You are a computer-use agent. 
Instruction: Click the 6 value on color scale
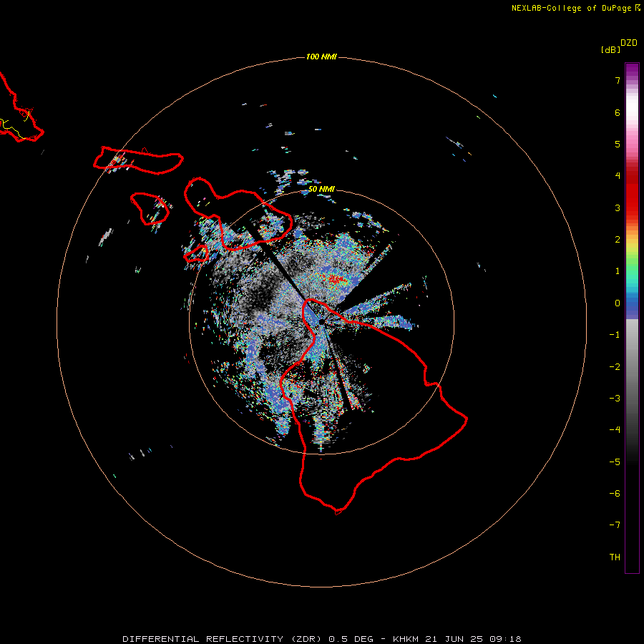618,112
